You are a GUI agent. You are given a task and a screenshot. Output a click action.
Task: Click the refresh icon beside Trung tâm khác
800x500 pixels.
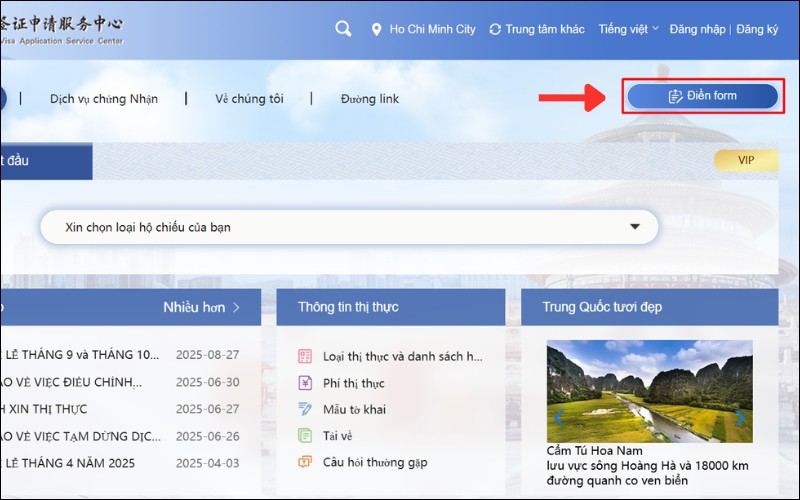coord(494,30)
